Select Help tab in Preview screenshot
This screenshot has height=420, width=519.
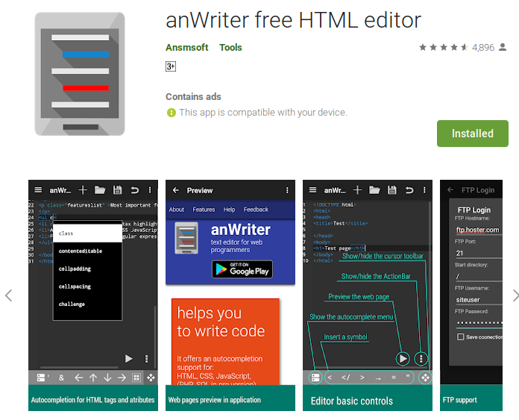click(229, 210)
